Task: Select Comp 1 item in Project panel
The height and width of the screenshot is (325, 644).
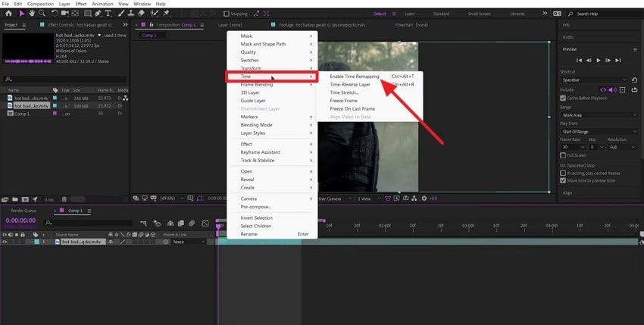Action: click(21, 114)
